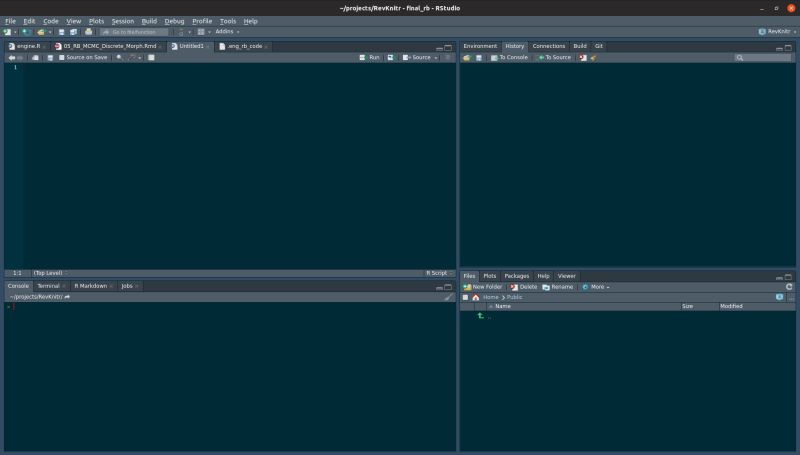
Task: Switch to the Environment tab
Action: [x=480, y=46]
